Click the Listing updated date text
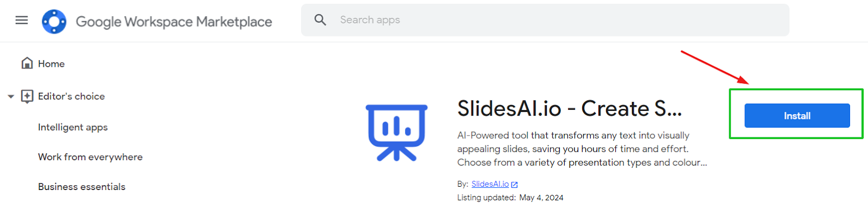 510,198
